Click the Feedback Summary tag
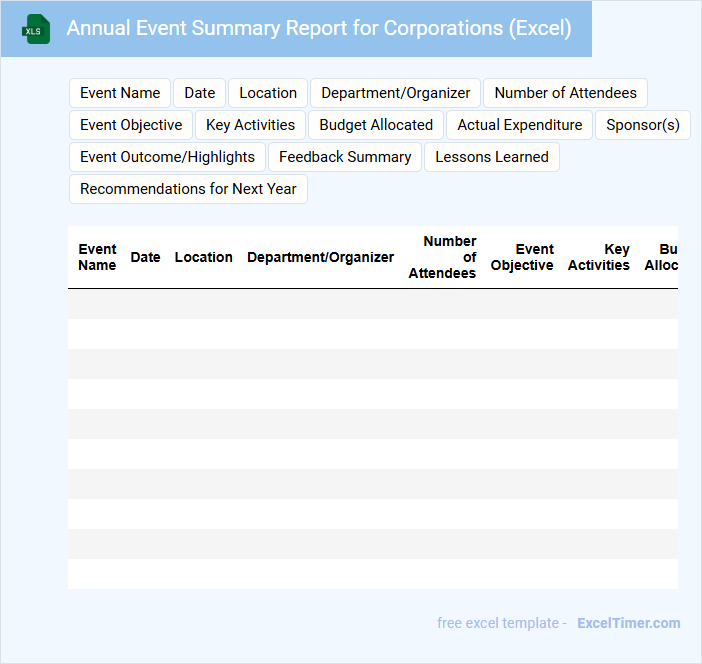Image resolution: width=702 pixels, height=664 pixels. (345, 157)
